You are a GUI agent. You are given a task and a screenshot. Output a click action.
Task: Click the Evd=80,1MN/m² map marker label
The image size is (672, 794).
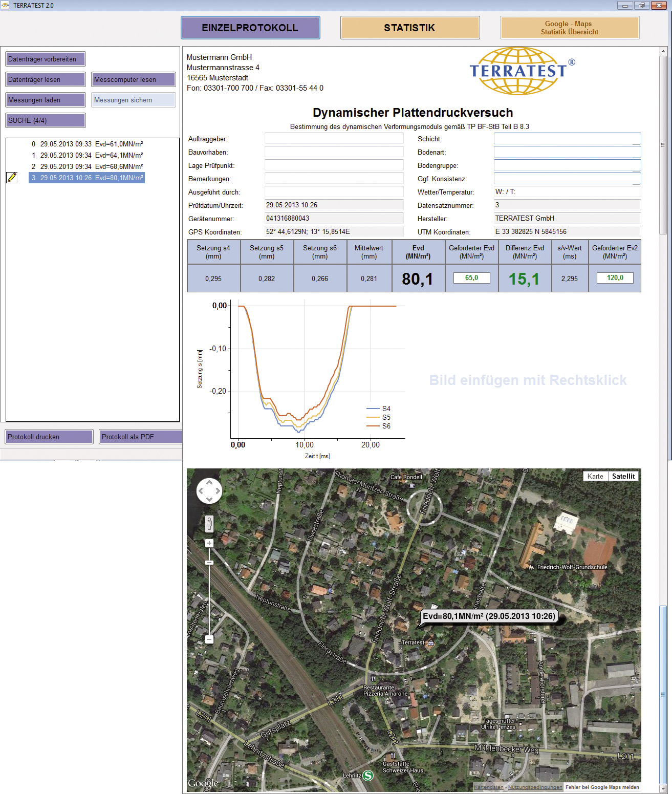tap(489, 616)
